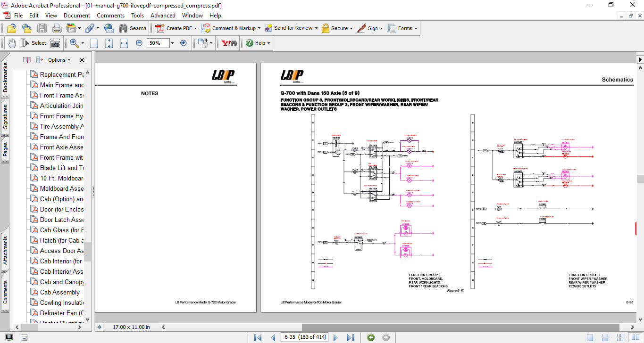This screenshot has height=343, width=644.
Task: Click the Fit Width icon
Action: [124, 43]
